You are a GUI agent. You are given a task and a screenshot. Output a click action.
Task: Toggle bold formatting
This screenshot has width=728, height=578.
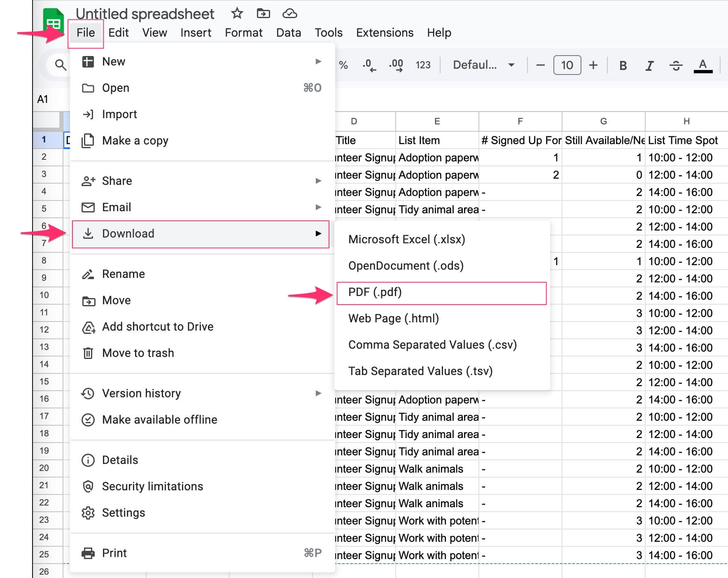coord(623,65)
